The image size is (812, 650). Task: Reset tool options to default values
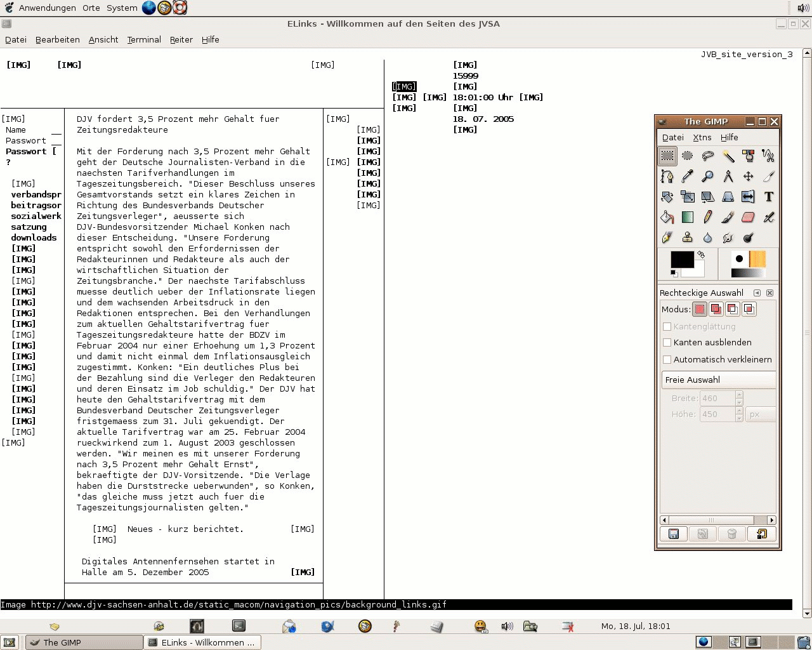point(761,534)
